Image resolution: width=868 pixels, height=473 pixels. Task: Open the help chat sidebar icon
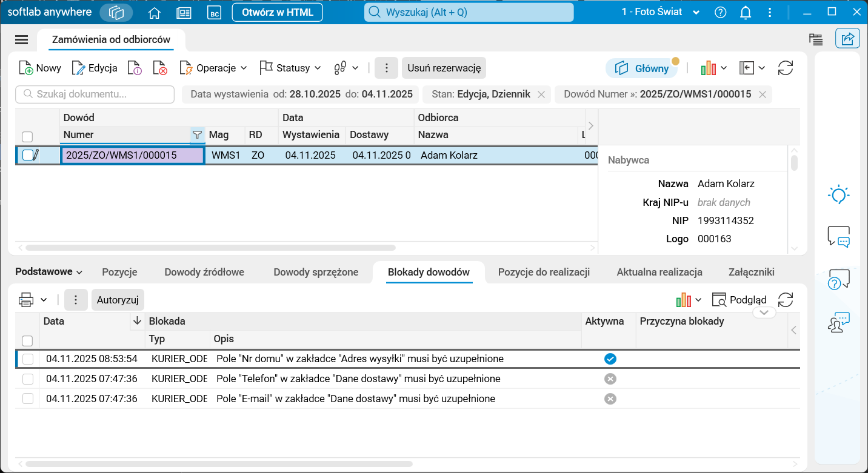pos(839,279)
